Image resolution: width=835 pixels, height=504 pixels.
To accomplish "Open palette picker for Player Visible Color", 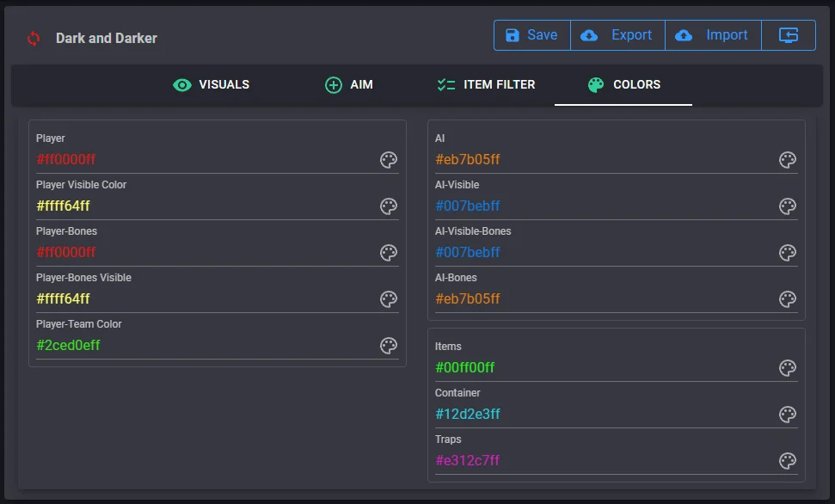I will tap(389, 206).
